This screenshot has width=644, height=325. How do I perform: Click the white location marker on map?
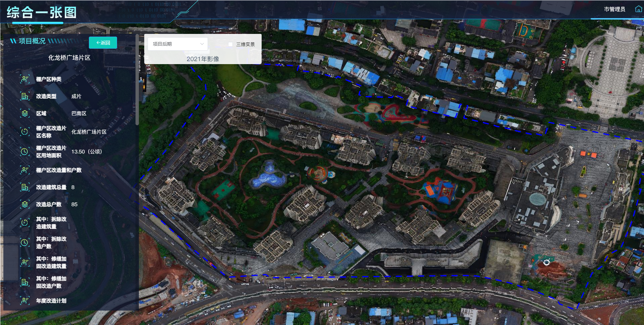point(547,262)
